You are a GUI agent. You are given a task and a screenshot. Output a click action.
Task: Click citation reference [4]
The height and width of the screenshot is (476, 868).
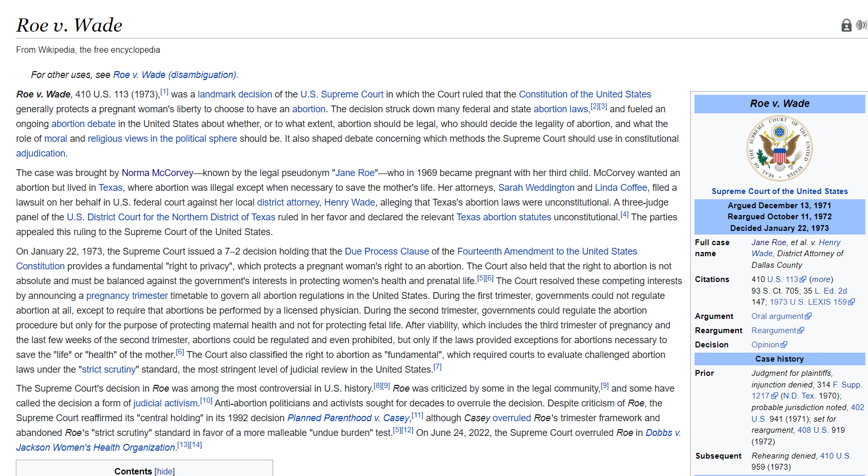tap(624, 215)
